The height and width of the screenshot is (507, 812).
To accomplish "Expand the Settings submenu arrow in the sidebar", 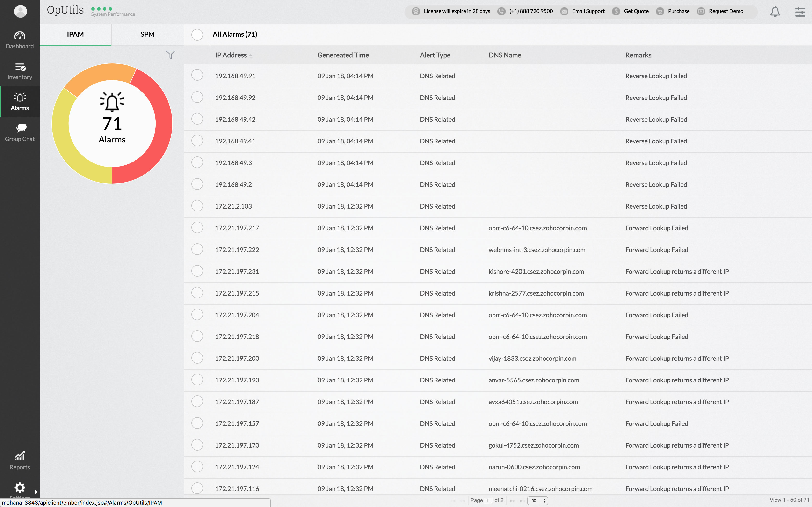I will (x=36, y=492).
